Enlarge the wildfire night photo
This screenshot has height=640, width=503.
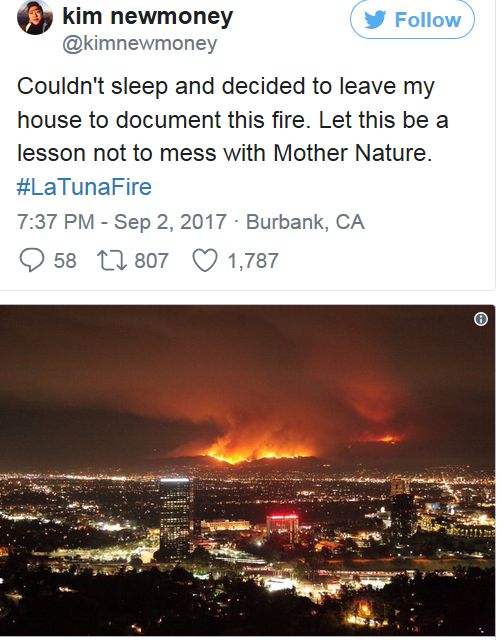pyautogui.click(x=247, y=470)
